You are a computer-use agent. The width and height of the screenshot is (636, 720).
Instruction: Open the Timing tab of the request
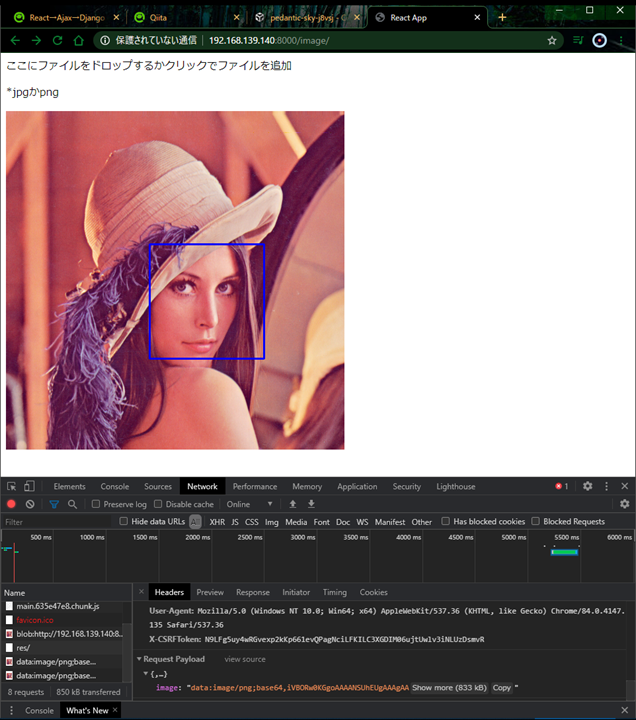pos(334,592)
